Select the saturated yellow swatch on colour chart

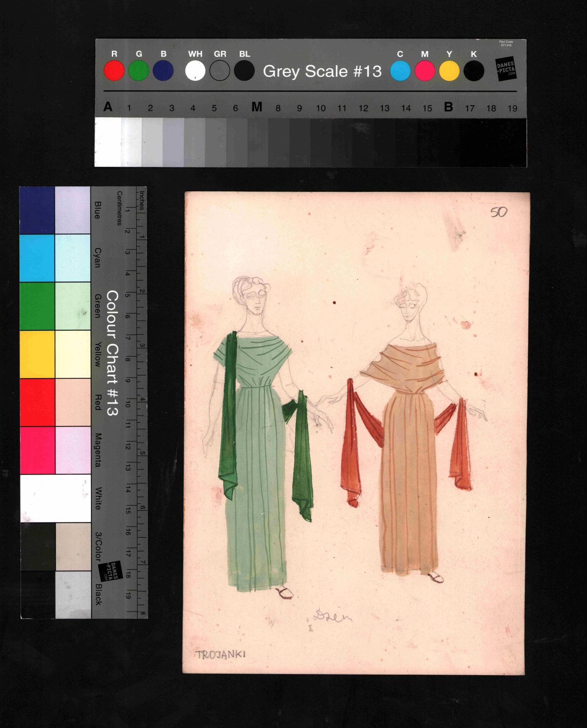coord(37,354)
